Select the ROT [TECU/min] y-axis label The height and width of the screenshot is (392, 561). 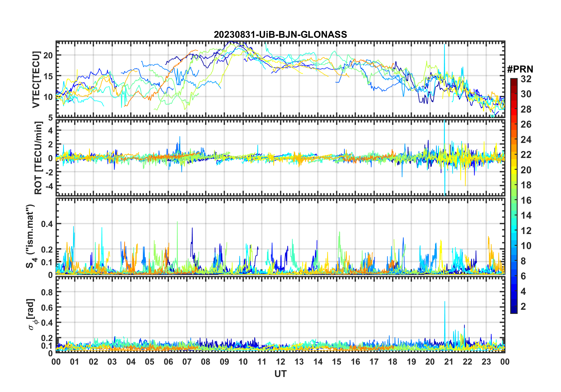click(38, 158)
